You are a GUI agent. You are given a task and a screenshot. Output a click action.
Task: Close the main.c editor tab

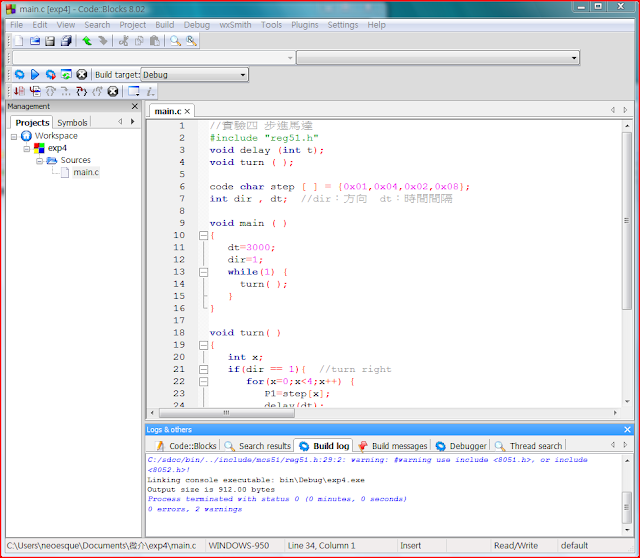(187, 111)
